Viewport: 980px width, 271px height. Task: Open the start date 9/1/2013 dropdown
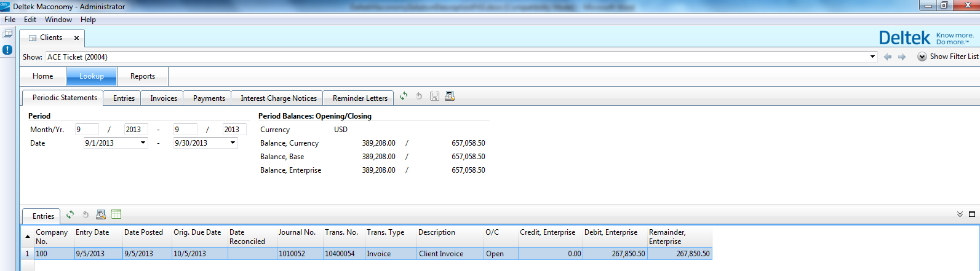click(x=143, y=143)
